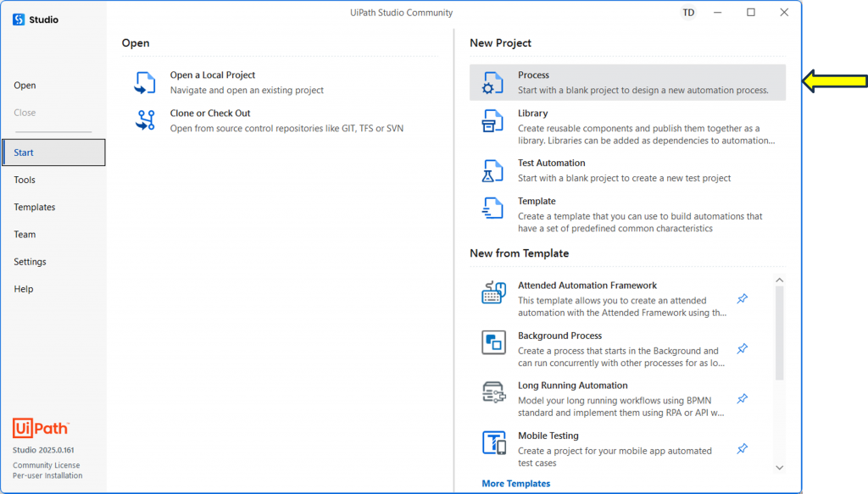Click the template list scroll-up arrow

pyautogui.click(x=780, y=280)
